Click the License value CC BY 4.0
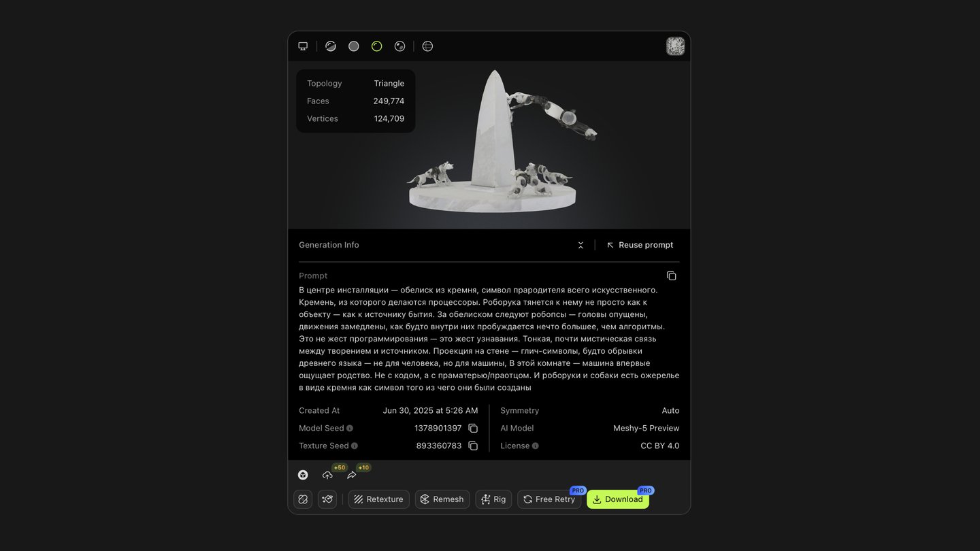 pos(660,446)
